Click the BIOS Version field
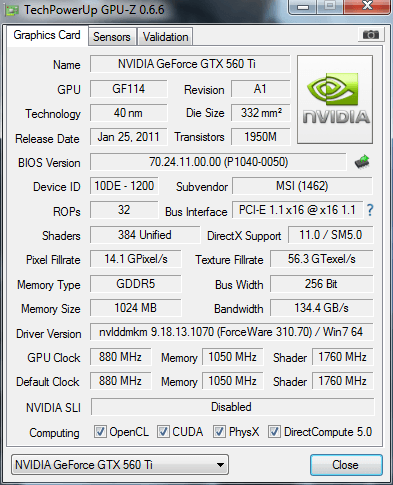The width and height of the screenshot is (393, 485). click(218, 162)
